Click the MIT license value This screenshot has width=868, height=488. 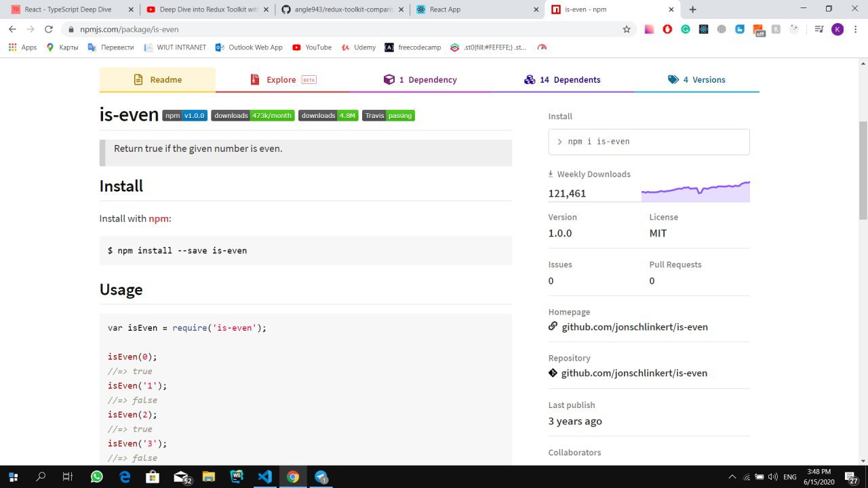pos(658,233)
